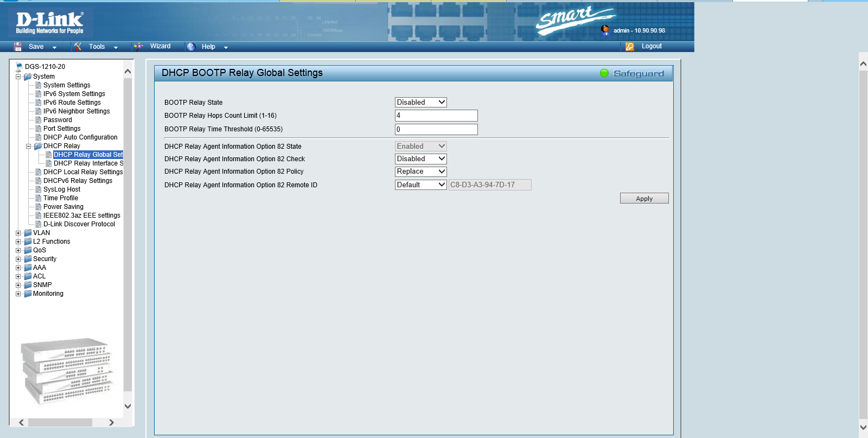Click the Time Profile page icon
868x438 pixels.
(39, 198)
